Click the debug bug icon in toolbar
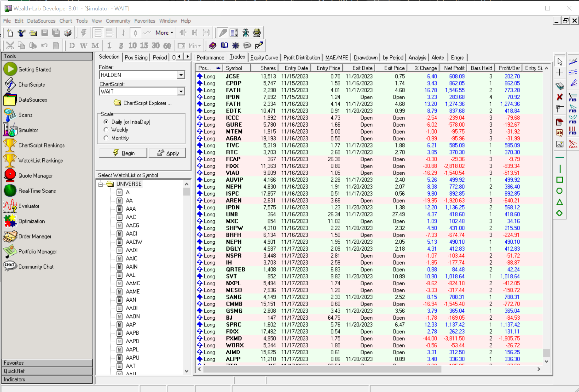 point(245,33)
